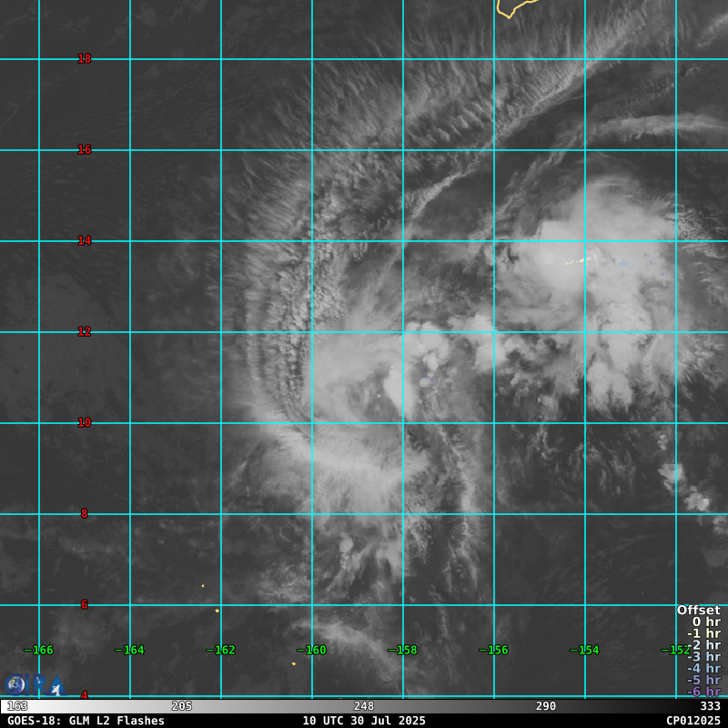Select the '-4 hr' offset legend entry
728x728 pixels.
(x=703, y=668)
